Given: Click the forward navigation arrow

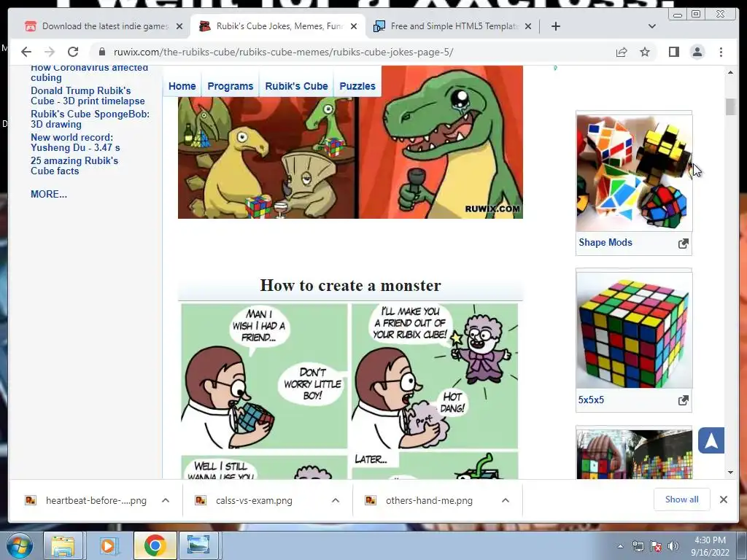Looking at the screenshot, I should click(x=50, y=52).
